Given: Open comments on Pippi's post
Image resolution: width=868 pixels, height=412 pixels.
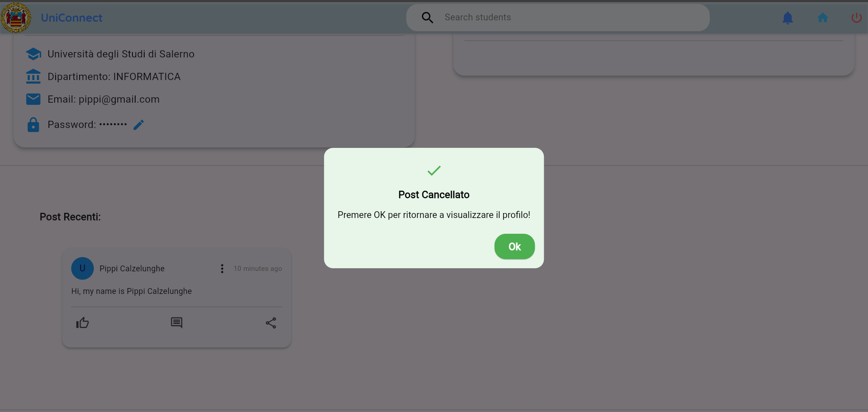Looking at the screenshot, I should [x=176, y=323].
